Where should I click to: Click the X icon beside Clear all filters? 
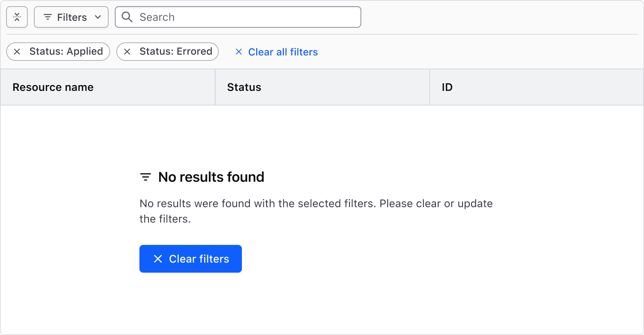239,52
